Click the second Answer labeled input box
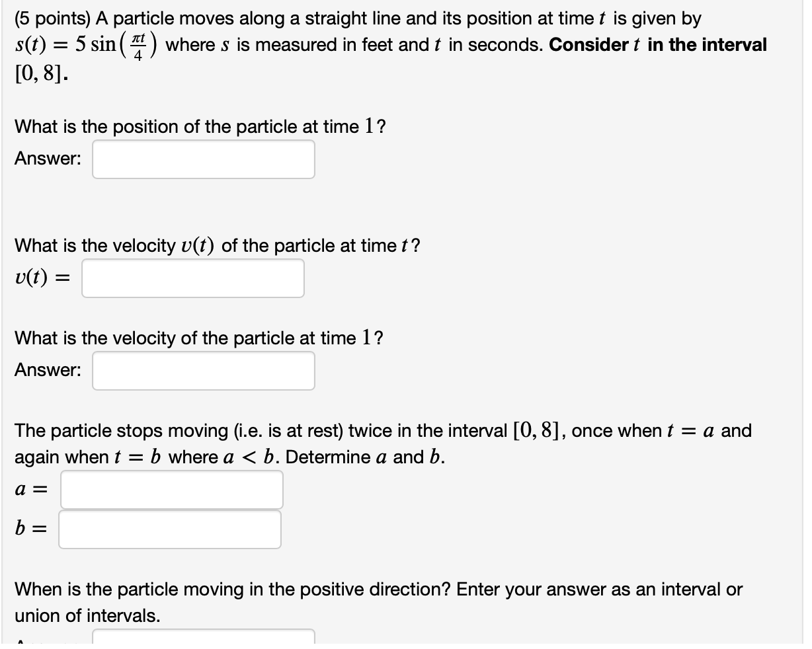 [x=202, y=370]
